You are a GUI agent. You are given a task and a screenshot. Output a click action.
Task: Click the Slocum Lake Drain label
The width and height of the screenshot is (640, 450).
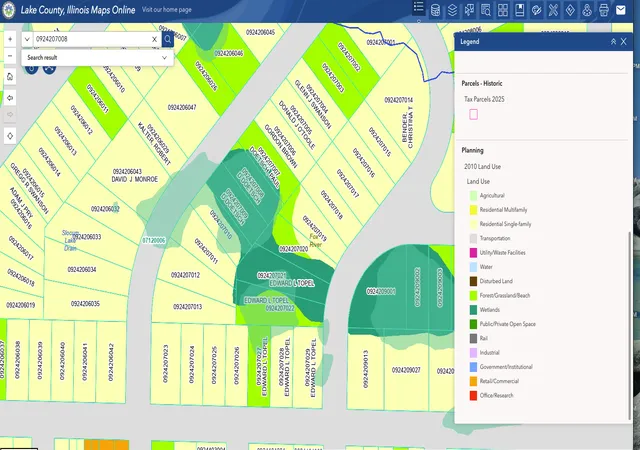(70, 241)
